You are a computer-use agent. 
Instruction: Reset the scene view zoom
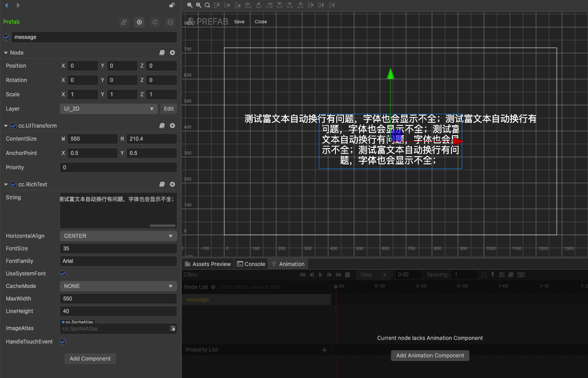click(207, 5)
